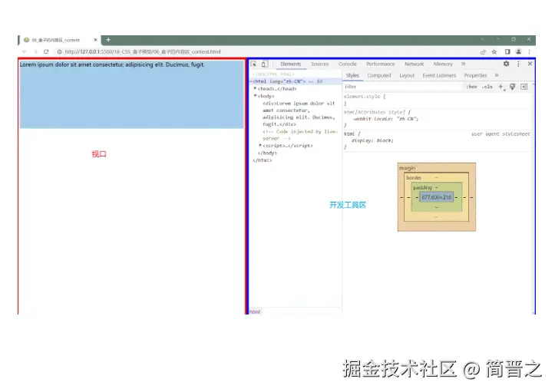Viewport: 555px width, 392px height.
Task: Show more style pane tabs after Properties
Action: [x=497, y=75]
